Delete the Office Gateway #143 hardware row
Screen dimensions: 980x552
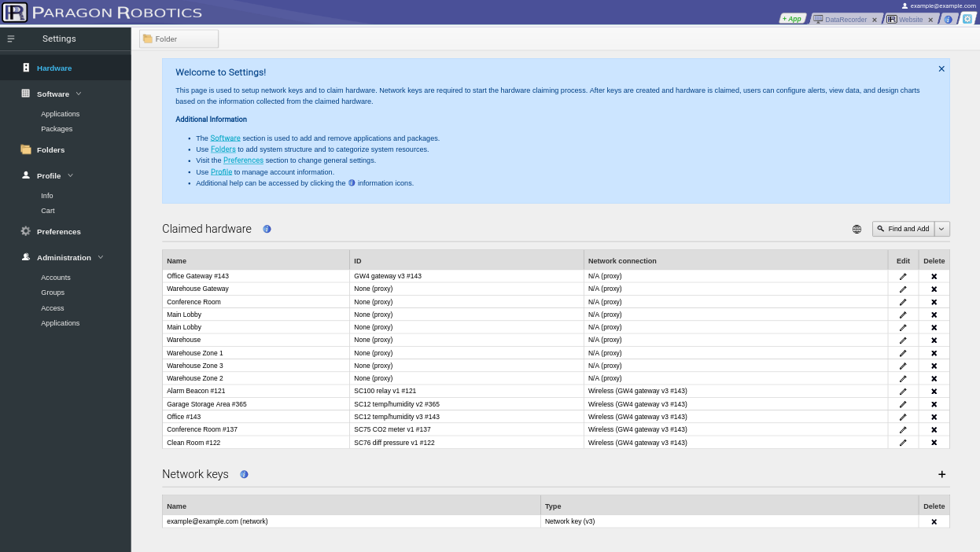tap(934, 276)
